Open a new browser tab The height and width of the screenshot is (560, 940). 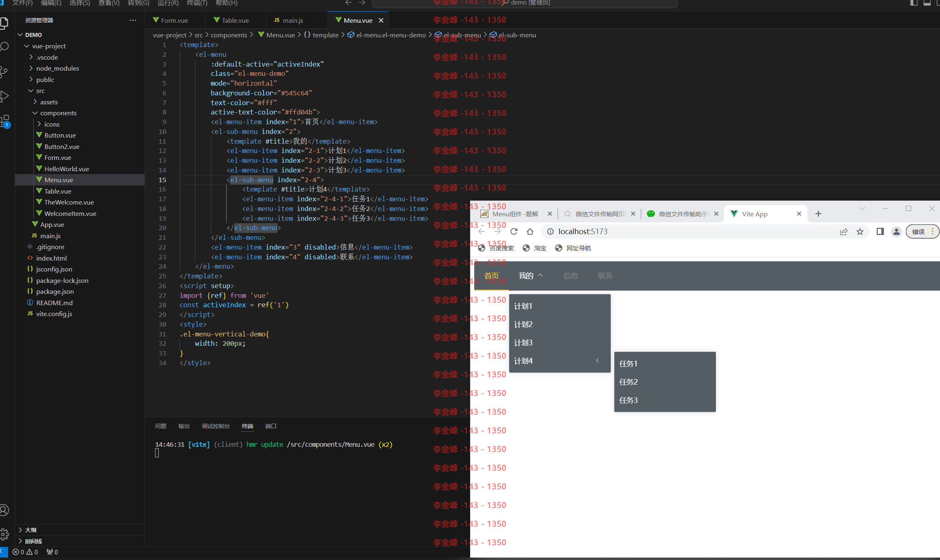[818, 214]
